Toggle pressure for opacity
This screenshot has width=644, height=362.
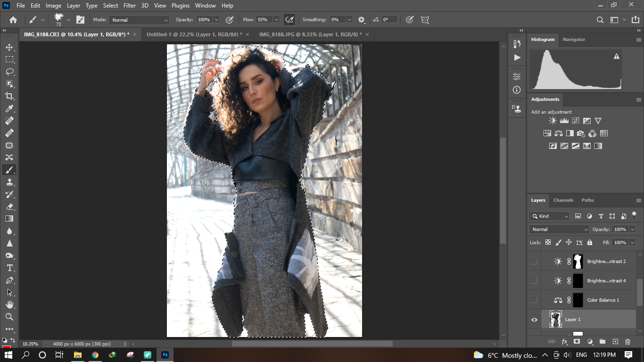click(x=230, y=20)
